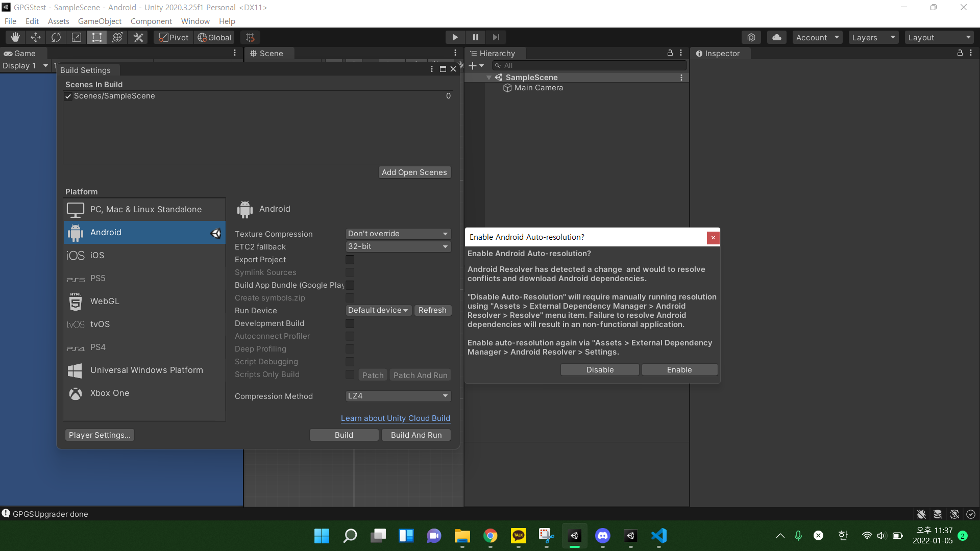Screen dimensions: 980x551
Task: Uncheck Scenes/SampleScene in build list
Action: pos(68,96)
